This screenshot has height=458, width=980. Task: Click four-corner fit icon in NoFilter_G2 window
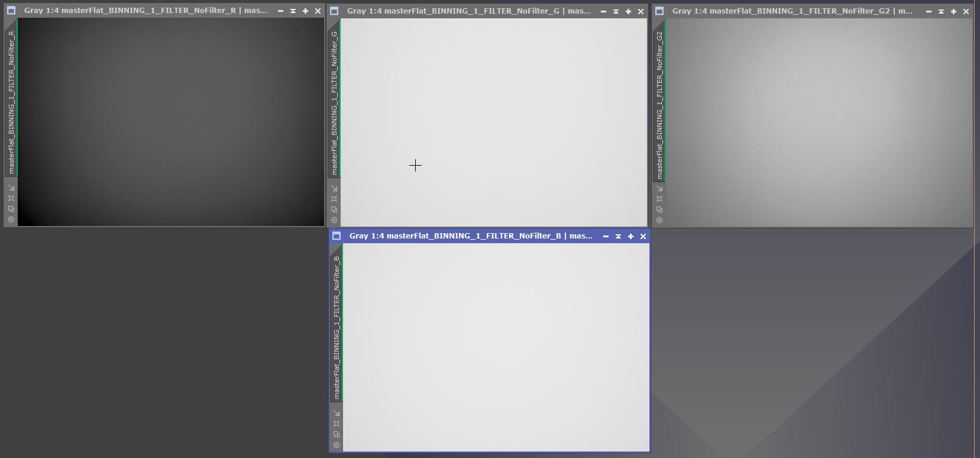coord(659,199)
